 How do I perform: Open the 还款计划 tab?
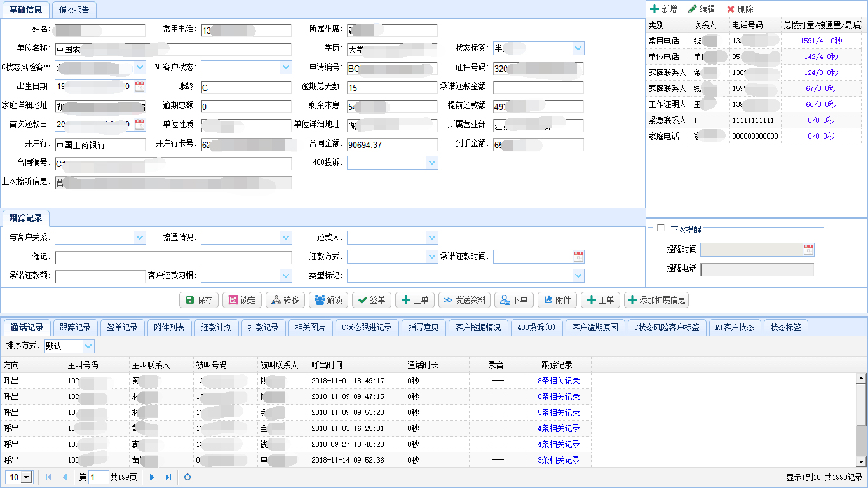217,328
